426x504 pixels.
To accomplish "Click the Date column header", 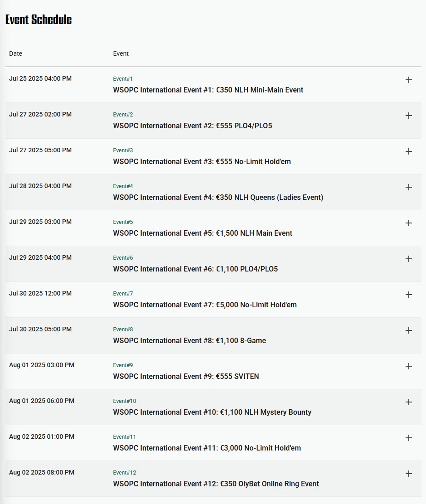I will (15, 53).
